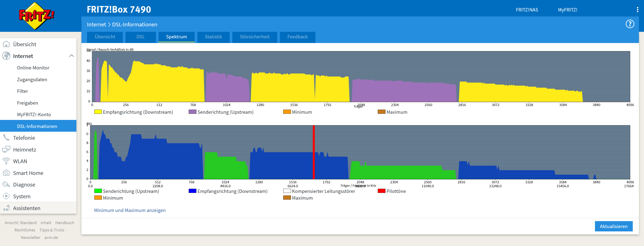This screenshot has height=246, width=644.
Task: Click green Senderichtung legend swatch
Action: pos(98,191)
